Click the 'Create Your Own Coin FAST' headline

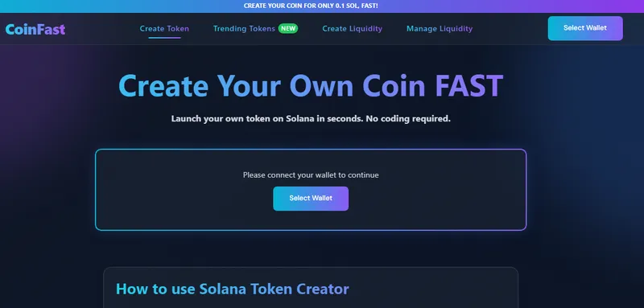(311, 86)
